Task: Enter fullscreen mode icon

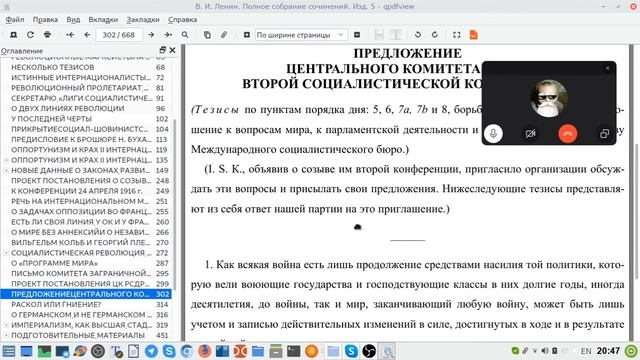Action: coord(457,35)
